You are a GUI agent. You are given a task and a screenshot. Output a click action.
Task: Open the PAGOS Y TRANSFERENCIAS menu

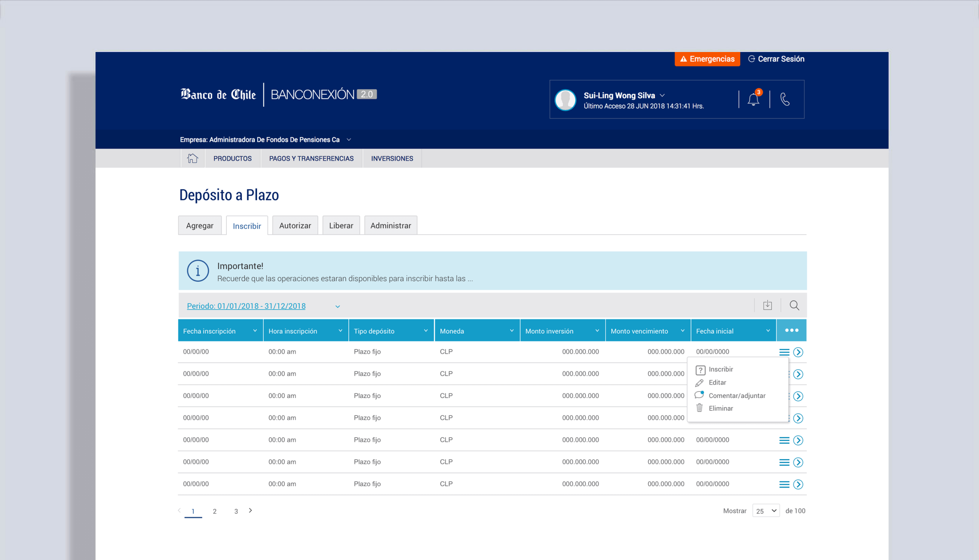click(x=311, y=159)
